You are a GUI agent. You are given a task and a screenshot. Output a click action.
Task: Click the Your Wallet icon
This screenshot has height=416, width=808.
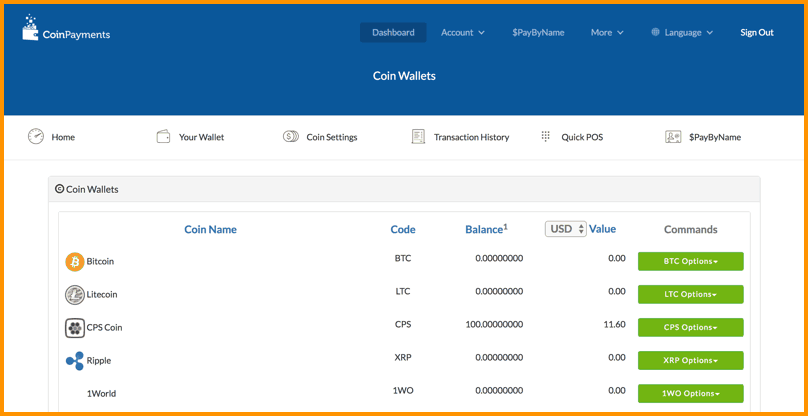tap(163, 137)
